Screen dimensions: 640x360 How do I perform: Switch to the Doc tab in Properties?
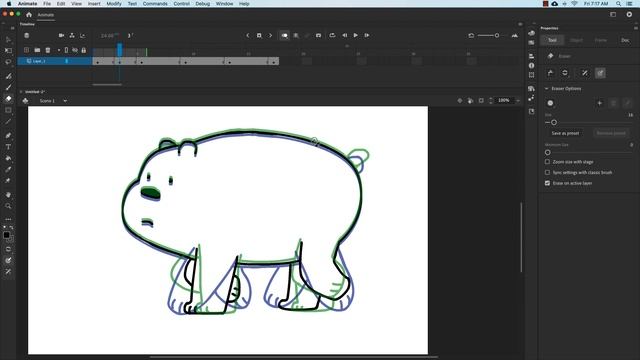tap(625, 40)
